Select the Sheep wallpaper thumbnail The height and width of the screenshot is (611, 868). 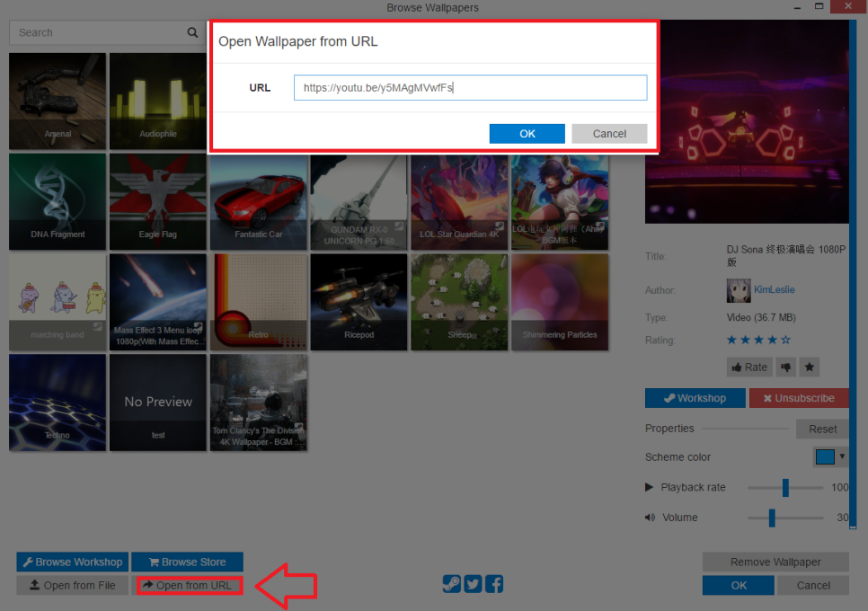point(459,302)
